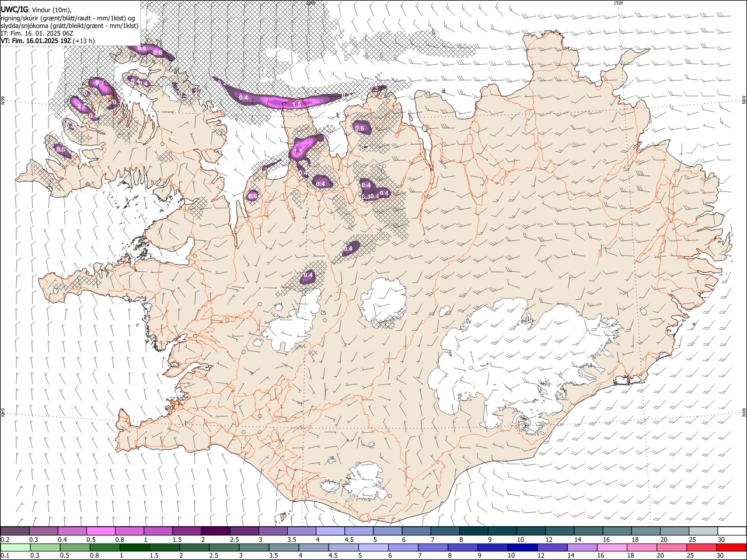Click the 'slydda/snjókoma' legend description line

coord(69,25)
